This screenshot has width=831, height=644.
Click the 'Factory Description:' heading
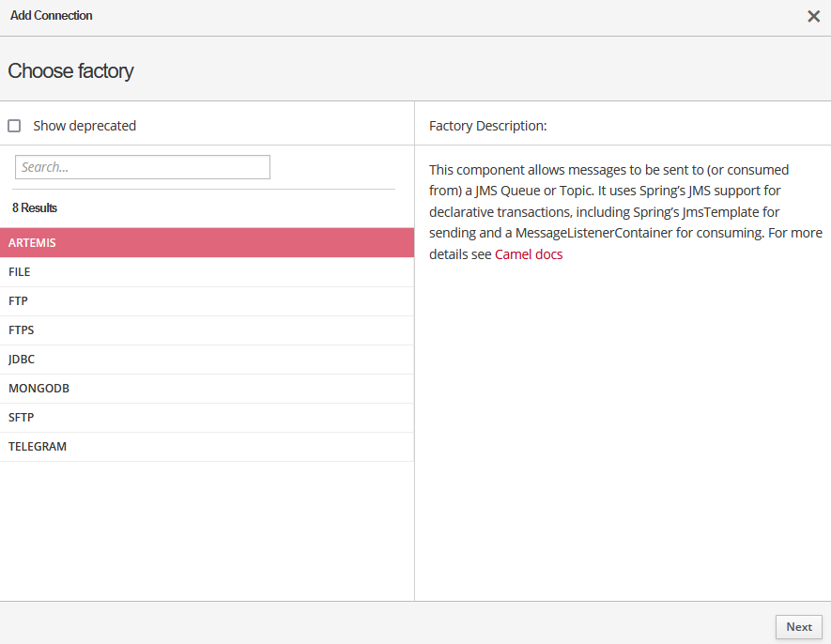pos(487,126)
